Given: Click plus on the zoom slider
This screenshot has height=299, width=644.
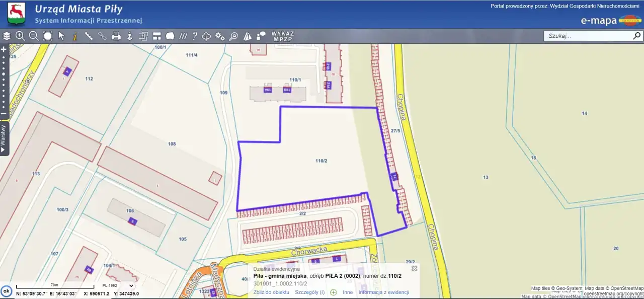Looking at the screenshot, I should (4, 49).
